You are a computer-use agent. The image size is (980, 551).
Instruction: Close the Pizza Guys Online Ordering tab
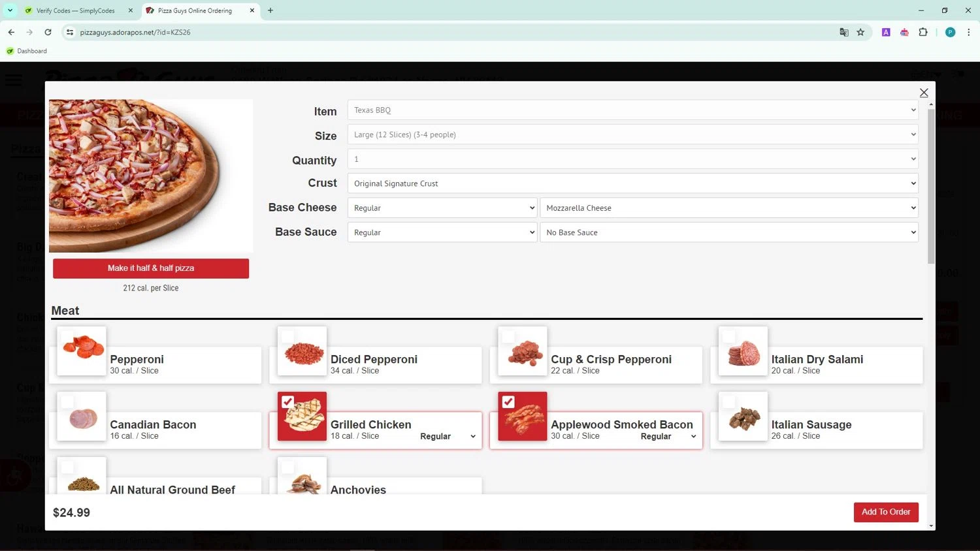(252, 10)
